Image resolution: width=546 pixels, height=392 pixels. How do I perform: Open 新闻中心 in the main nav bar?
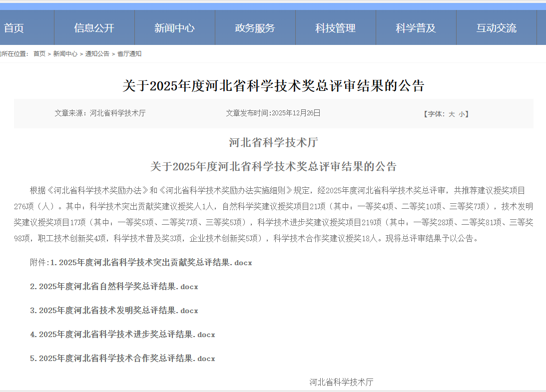pos(174,28)
